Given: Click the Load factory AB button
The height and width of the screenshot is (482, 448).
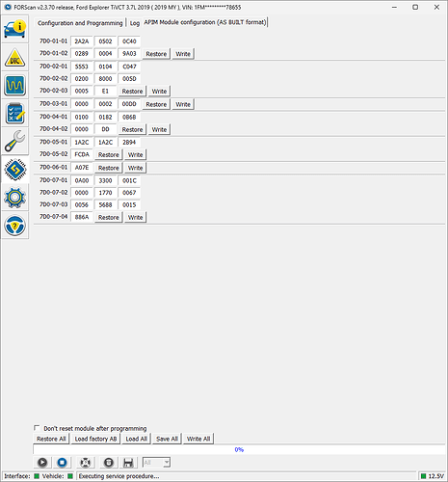Looking at the screenshot, I should [95, 439].
